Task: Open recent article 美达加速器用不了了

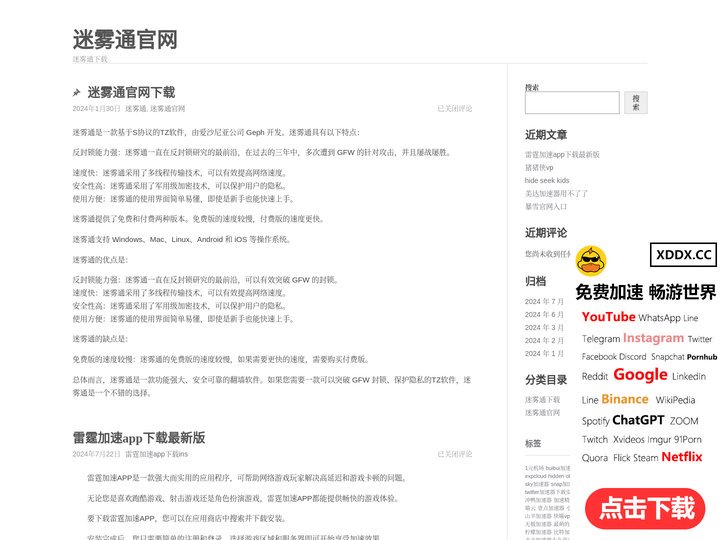Action: [556, 194]
